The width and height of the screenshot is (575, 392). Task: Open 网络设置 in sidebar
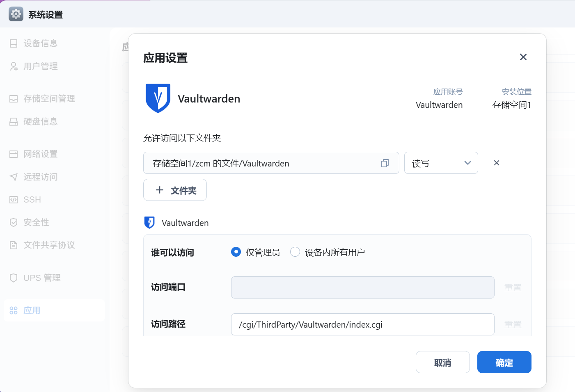(40, 154)
